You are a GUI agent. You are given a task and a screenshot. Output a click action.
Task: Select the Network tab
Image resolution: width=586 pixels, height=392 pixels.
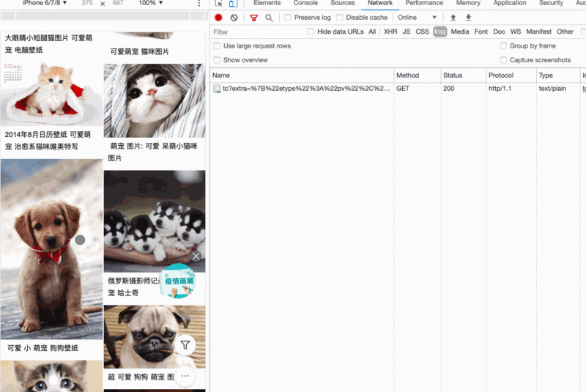pyautogui.click(x=380, y=3)
